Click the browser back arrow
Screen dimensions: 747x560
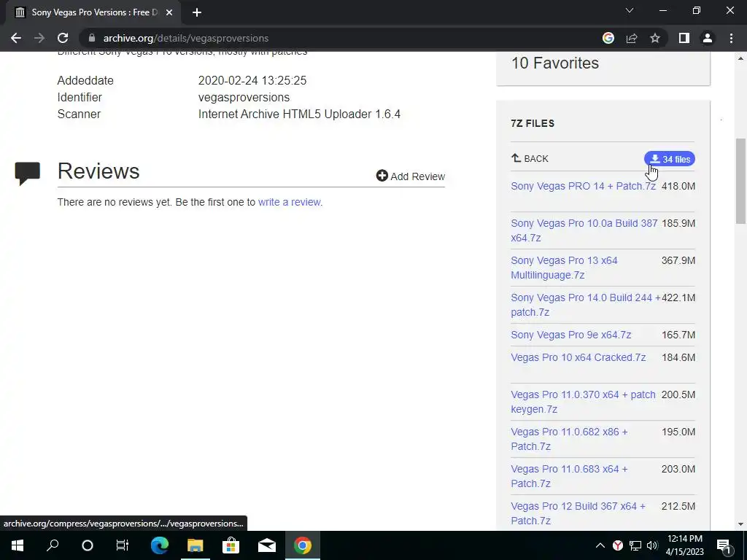pyautogui.click(x=16, y=38)
